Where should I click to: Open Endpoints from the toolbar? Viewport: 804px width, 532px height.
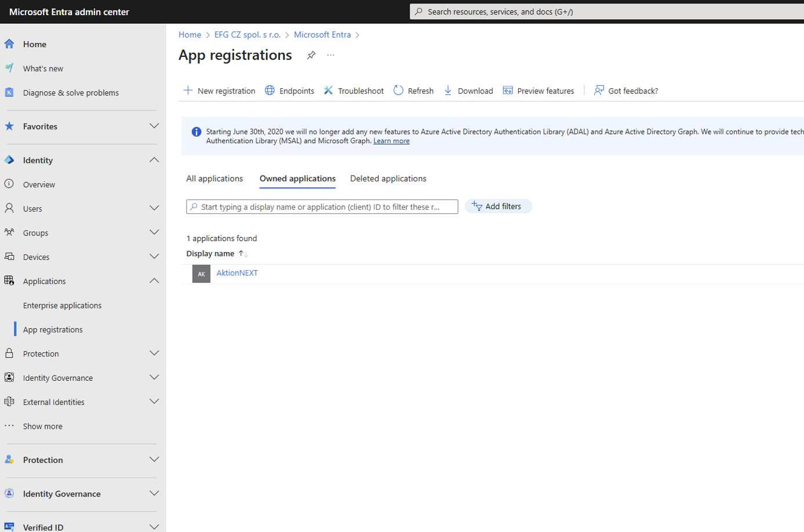point(289,91)
